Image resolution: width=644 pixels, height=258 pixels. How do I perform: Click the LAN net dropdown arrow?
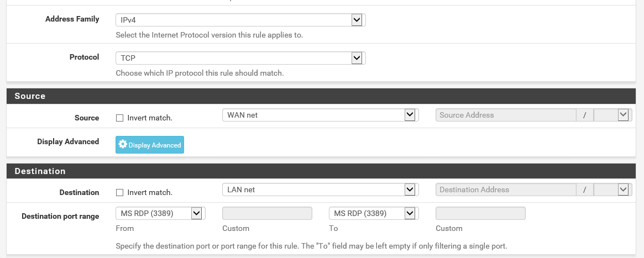point(410,189)
